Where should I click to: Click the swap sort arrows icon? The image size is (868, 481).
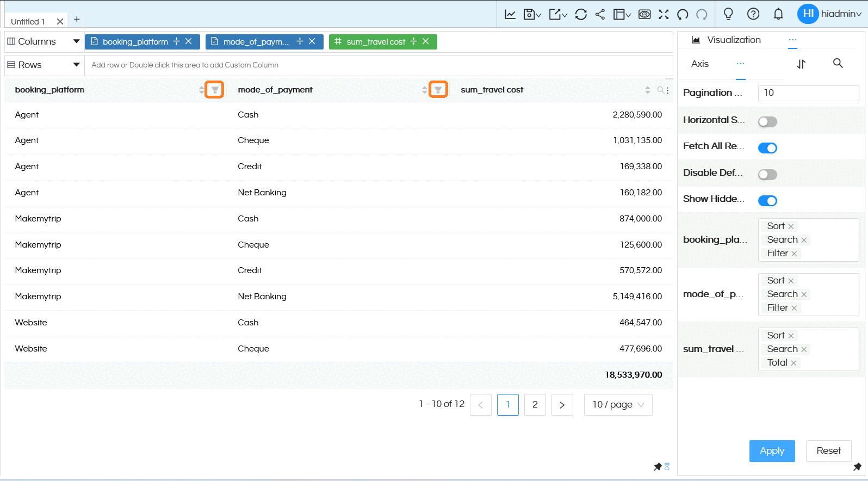(801, 64)
